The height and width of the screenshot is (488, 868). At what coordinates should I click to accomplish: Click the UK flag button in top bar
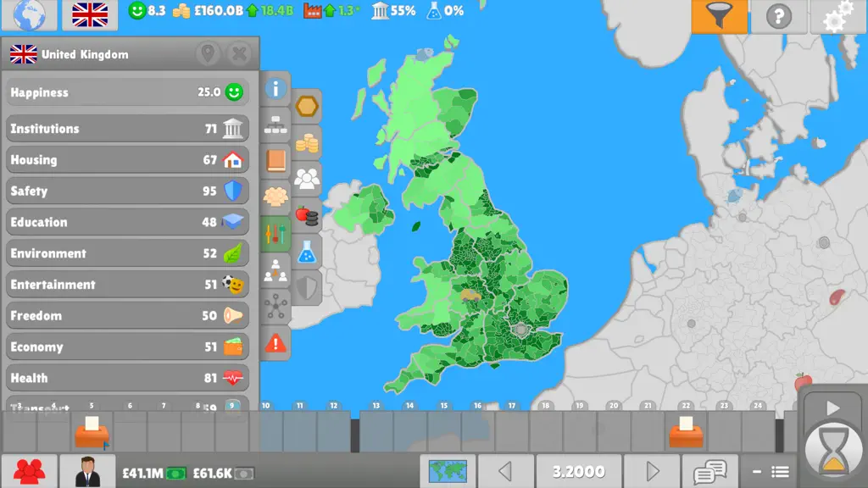pyautogui.click(x=90, y=14)
